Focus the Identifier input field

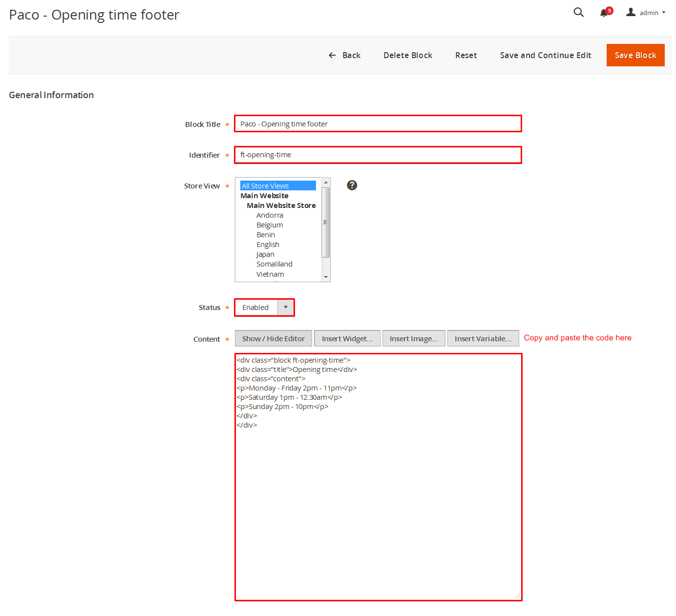[378, 155]
